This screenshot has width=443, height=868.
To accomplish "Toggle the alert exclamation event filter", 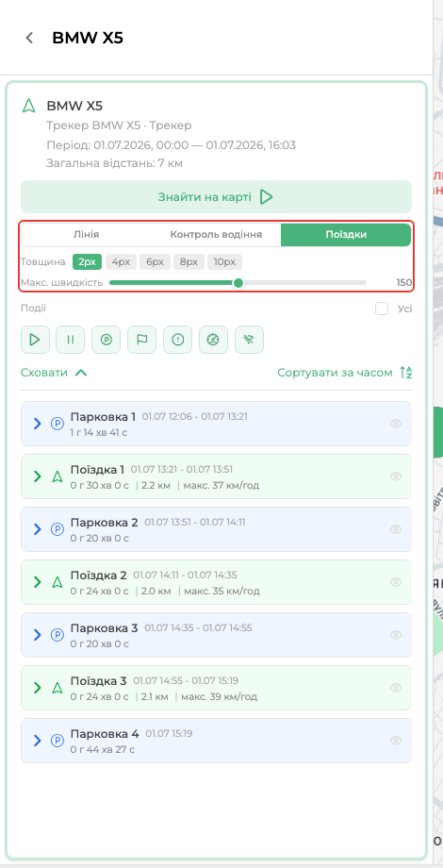I will (177, 340).
